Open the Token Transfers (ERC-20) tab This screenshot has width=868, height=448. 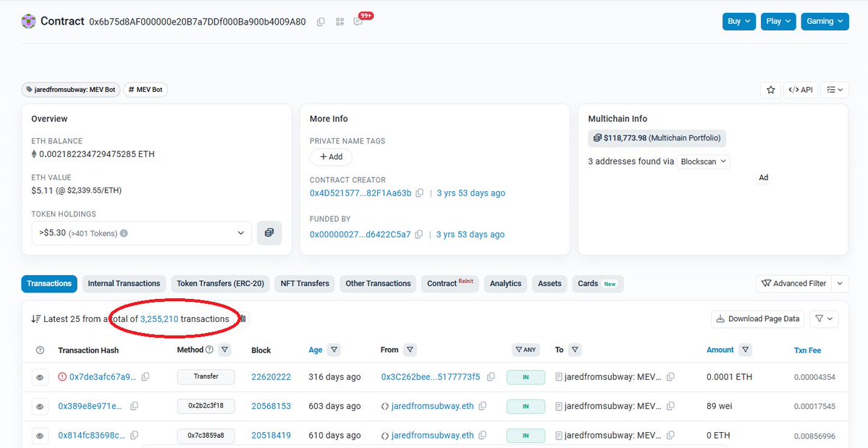click(220, 284)
